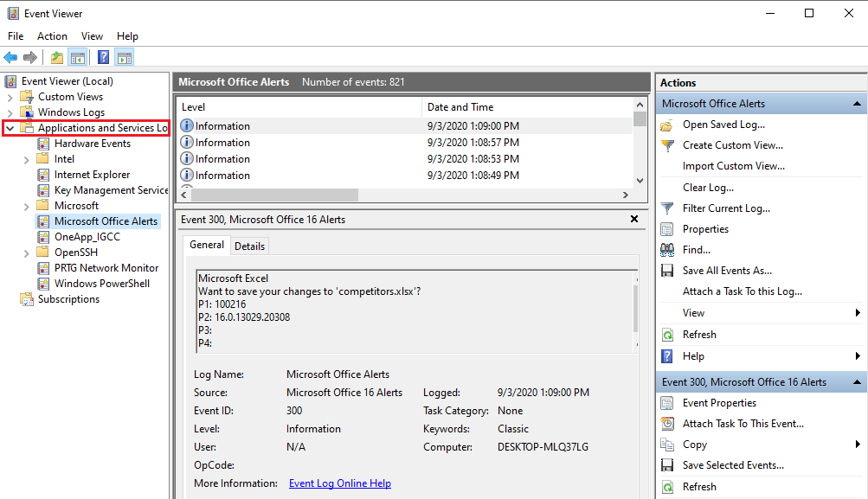Switch to the Details tab
The width and height of the screenshot is (868, 499).
249,246
